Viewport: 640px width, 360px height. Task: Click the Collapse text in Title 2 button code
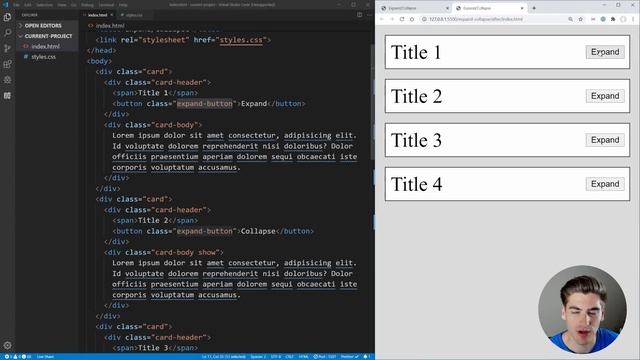258,231
